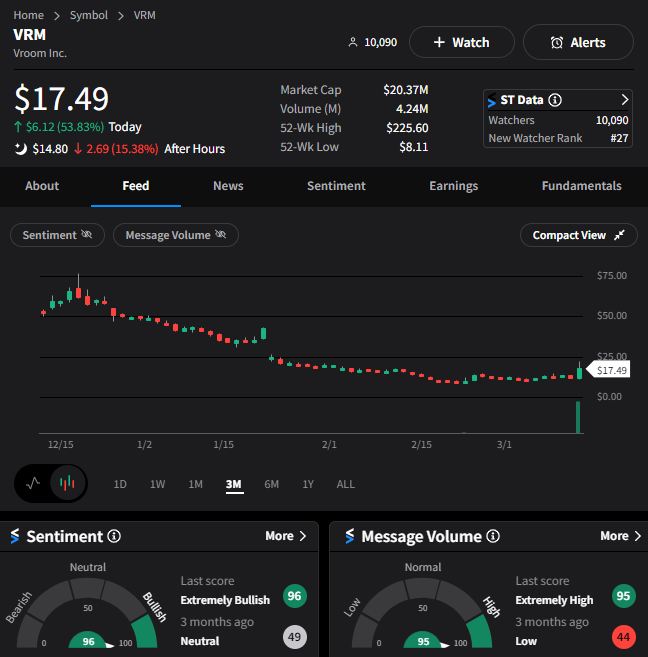
Task: Open the Earnings tab
Action: (x=454, y=186)
